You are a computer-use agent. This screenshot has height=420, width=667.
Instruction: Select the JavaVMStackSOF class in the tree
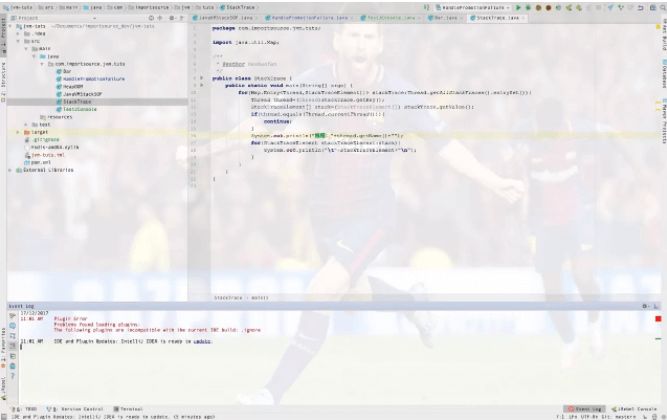(79, 94)
